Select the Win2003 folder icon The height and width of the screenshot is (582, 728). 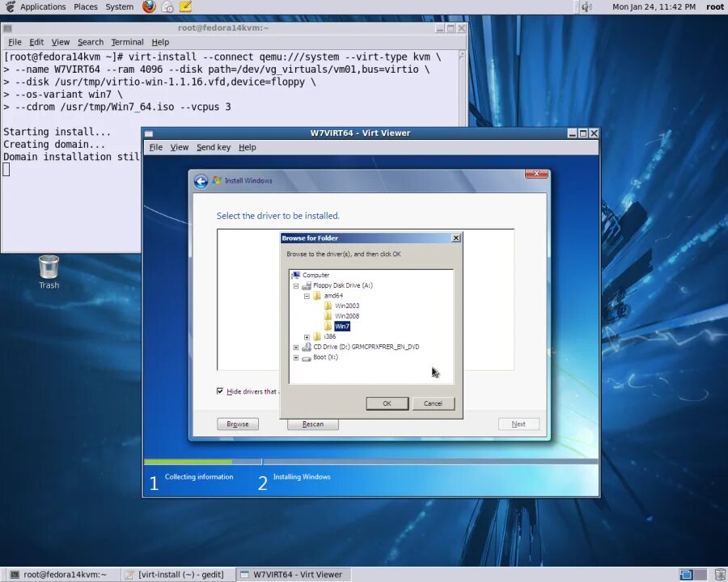point(328,306)
